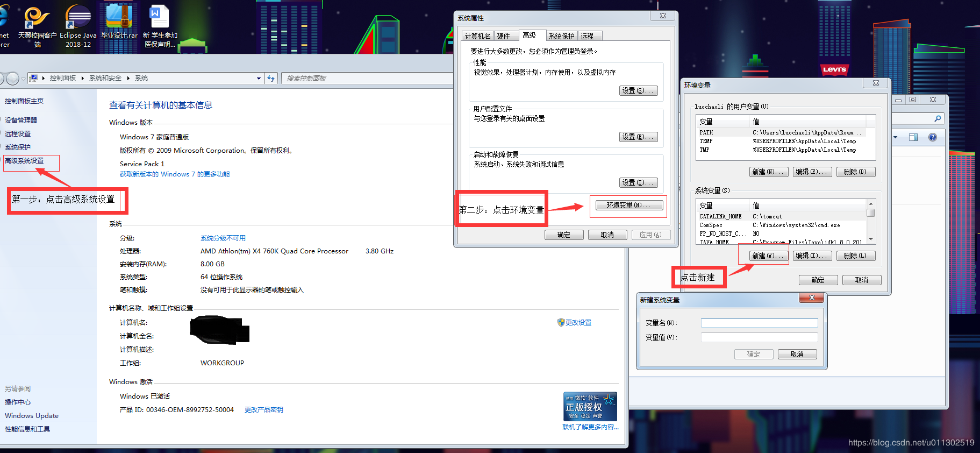Switch to the 系统保护 tab

pos(562,36)
